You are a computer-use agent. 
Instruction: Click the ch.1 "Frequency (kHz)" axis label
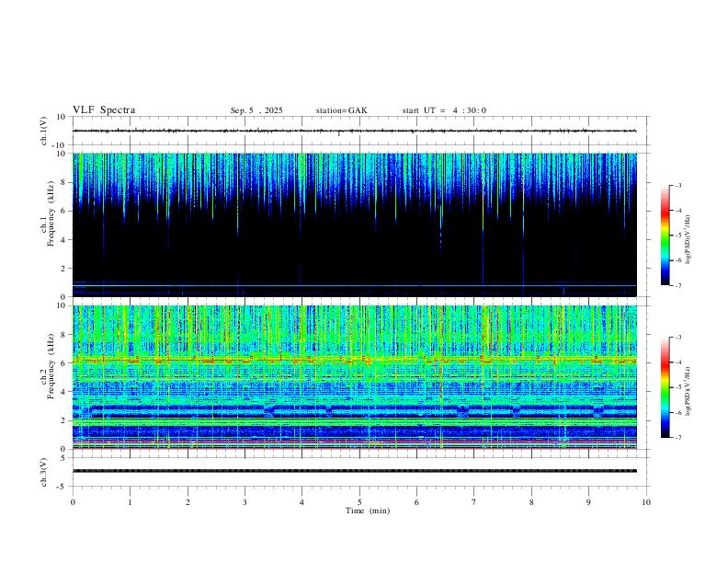pyautogui.click(x=51, y=213)
